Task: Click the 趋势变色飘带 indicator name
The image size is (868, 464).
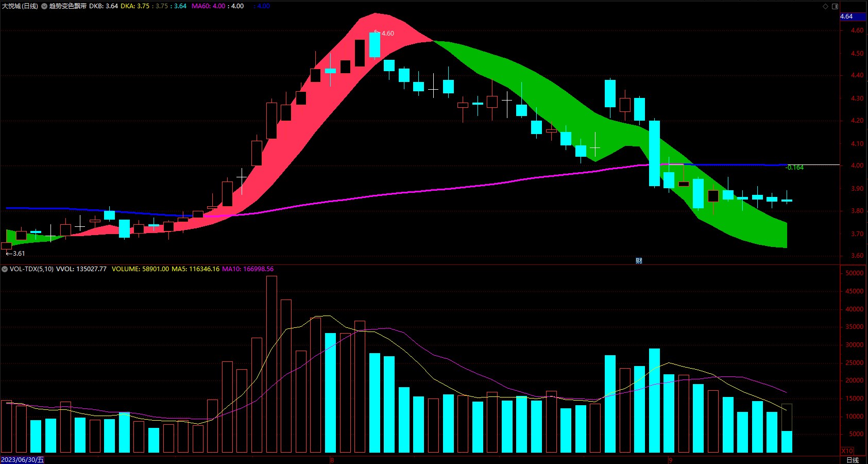Action: tap(68, 6)
